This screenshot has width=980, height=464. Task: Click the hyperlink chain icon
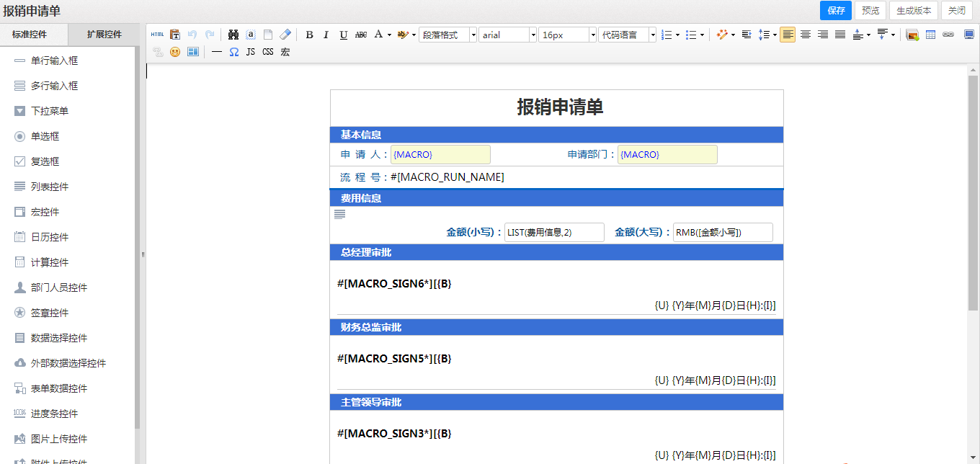click(x=948, y=35)
